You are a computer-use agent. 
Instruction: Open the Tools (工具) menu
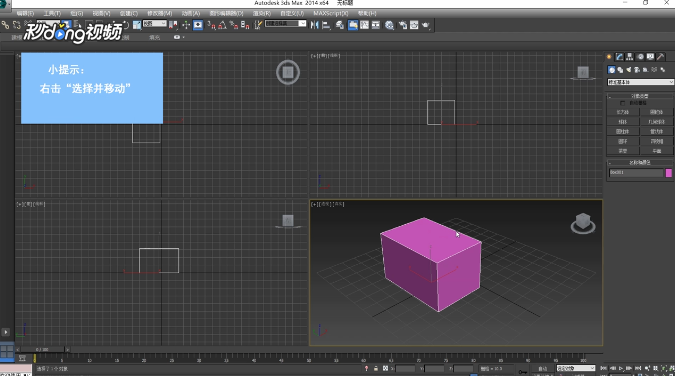point(52,13)
